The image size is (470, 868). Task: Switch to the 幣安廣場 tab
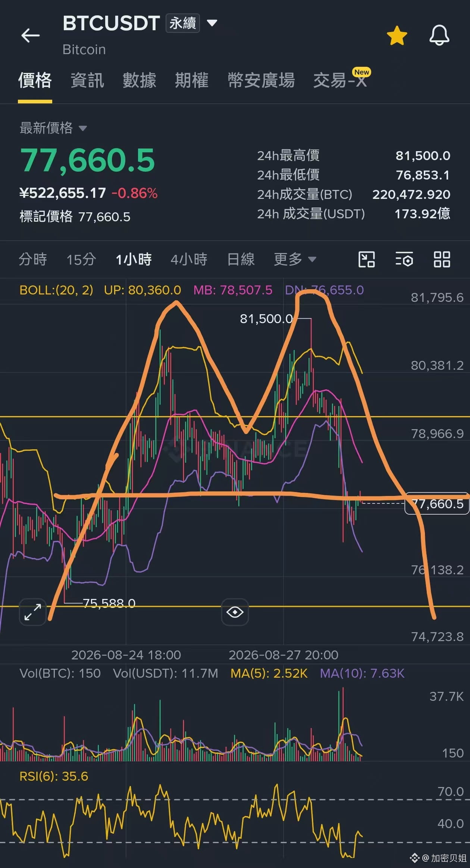click(261, 80)
